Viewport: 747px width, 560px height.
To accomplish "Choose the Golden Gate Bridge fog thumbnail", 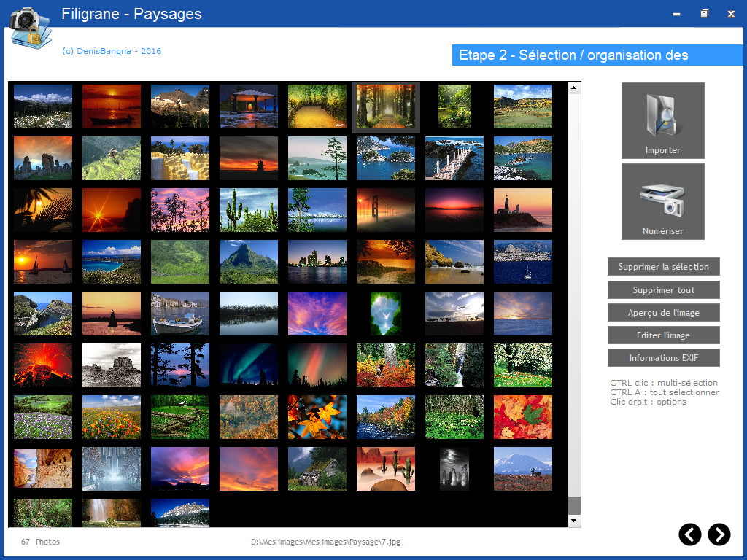I will pyautogui.click(x=386, y=210).
